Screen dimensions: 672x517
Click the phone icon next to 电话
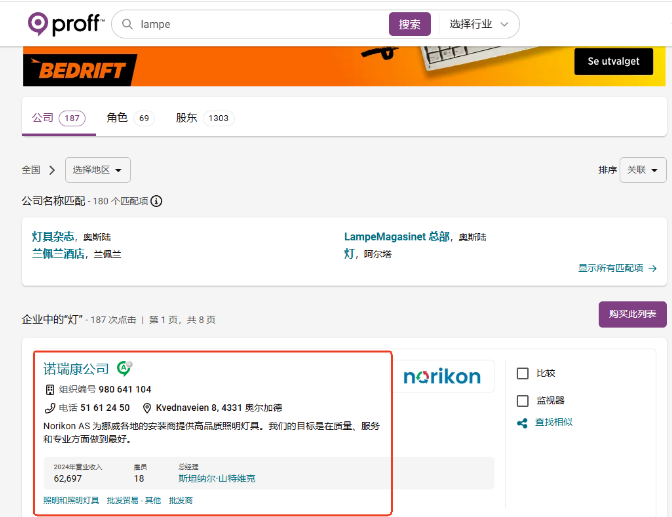(x=50, y=408)
